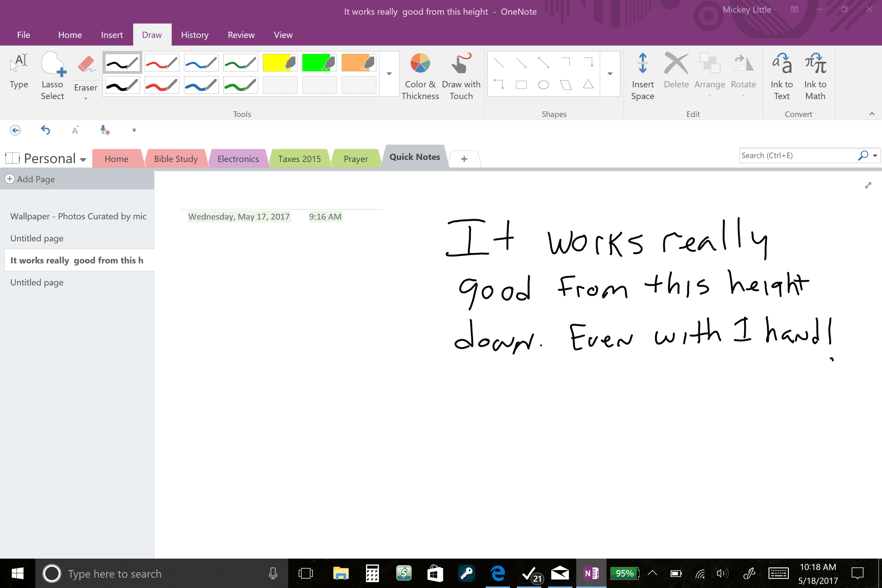This screenshot has width=882, height=588.
Task: Expand the pens gallery dropdown
Action: [389, 74]
